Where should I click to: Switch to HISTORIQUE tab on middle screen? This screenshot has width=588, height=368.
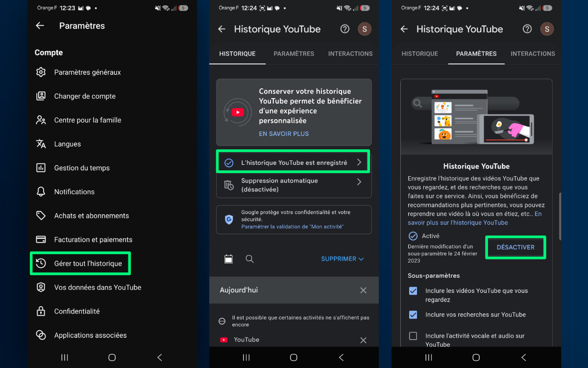click(x=237, y=53)
